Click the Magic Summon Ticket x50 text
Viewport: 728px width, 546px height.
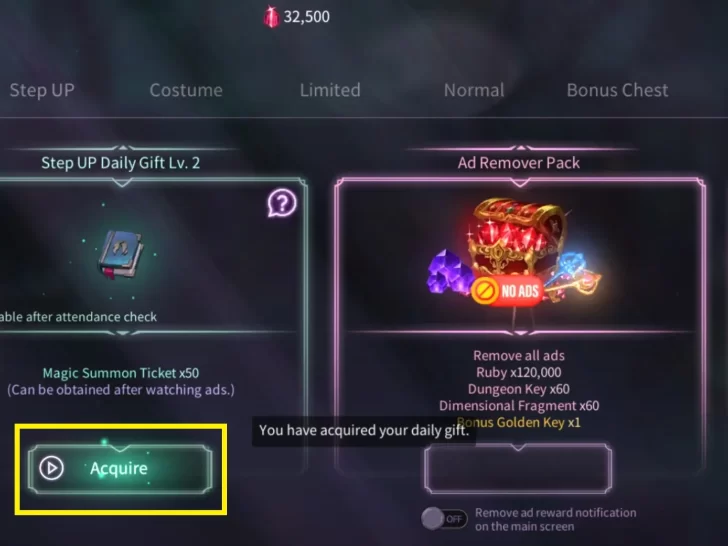121,373
